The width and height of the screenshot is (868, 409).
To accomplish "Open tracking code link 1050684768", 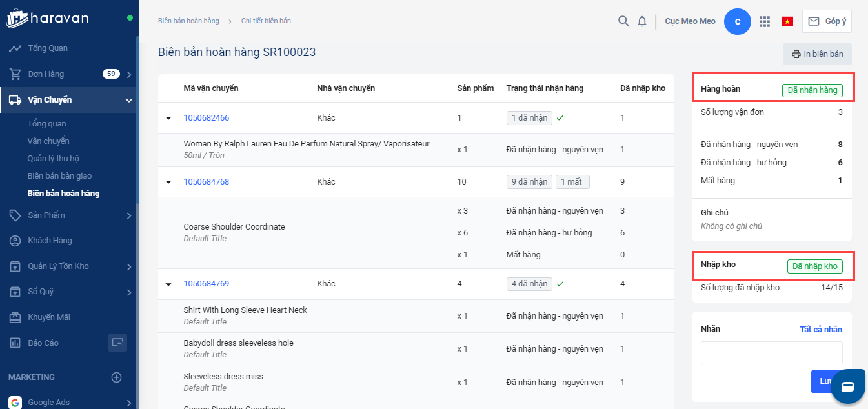I will point(207,182).
